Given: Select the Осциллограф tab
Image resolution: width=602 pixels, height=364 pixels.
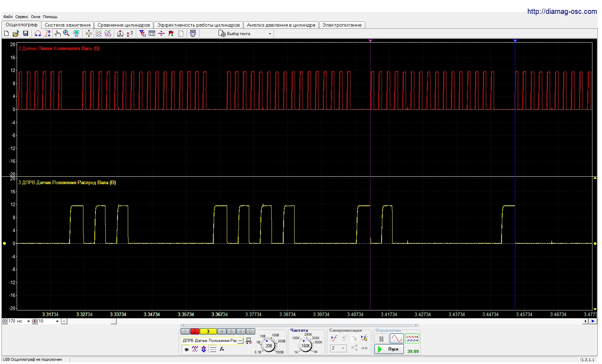Looking at the screenshot, I should tap(21, 24).
